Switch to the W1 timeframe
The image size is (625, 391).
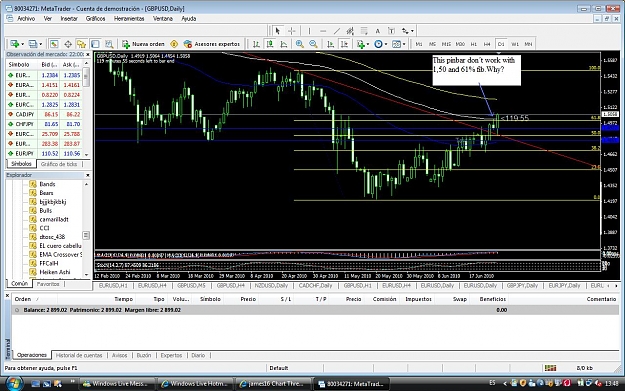[x=515, y=44]
